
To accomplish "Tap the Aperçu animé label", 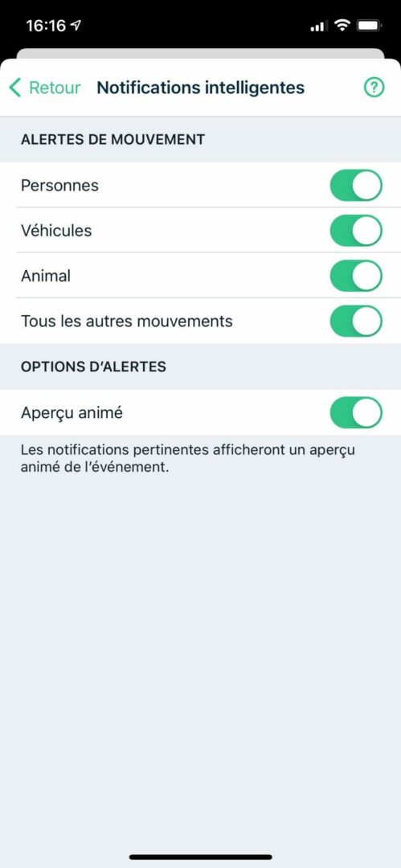I will (72, 413).
